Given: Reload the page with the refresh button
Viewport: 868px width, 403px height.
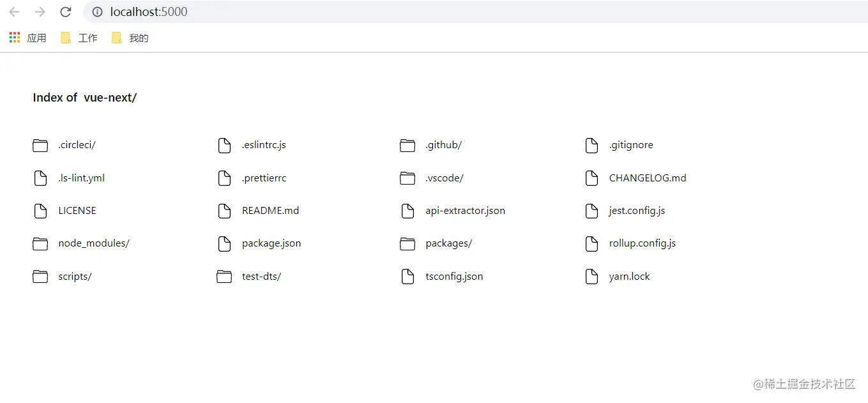Looking at the screenshot, I should [x=65, y=12].
